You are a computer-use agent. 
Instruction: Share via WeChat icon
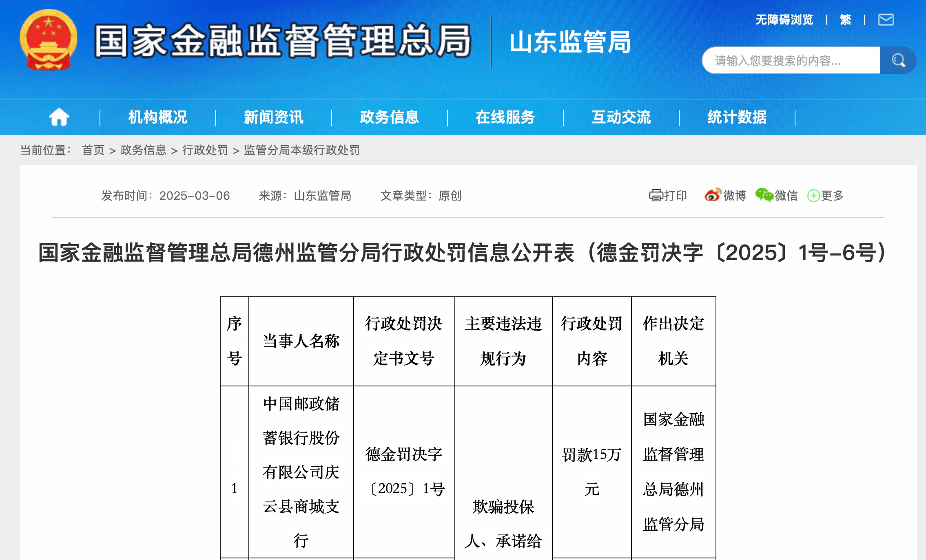coord(764,195)
